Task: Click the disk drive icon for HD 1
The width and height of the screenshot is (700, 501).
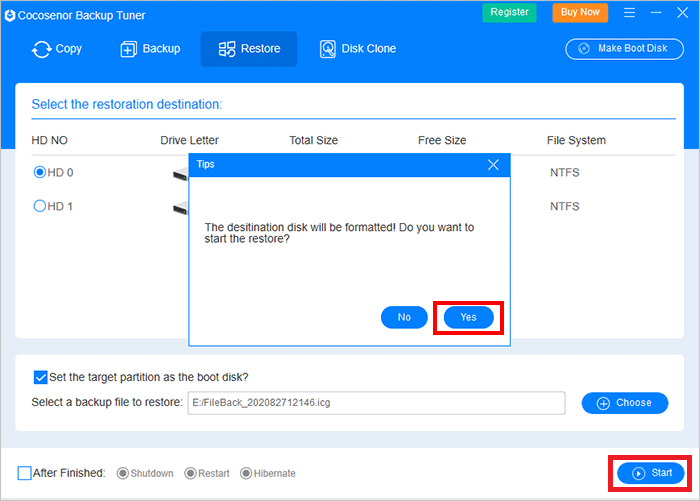Action: click(180, 208)
